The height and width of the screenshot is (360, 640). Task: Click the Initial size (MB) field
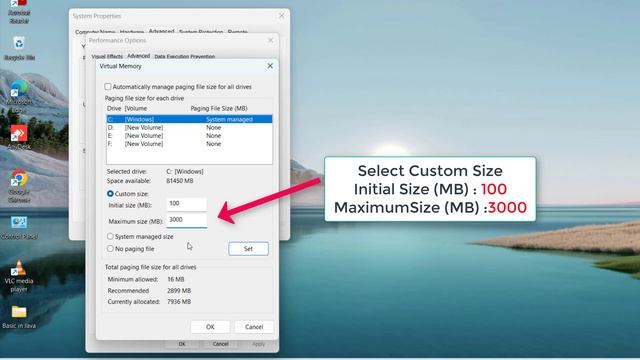[187, 204]
